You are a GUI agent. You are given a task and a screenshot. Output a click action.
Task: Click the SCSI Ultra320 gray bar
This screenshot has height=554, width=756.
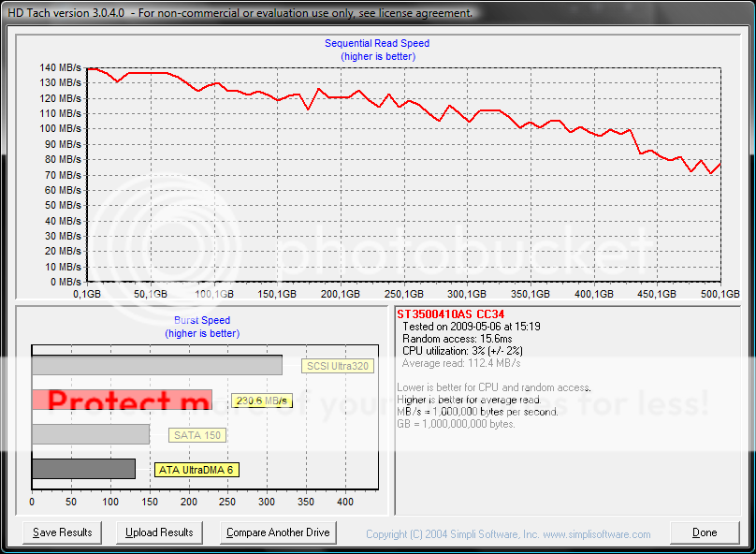pyautogui.click(x=157, y=365)
